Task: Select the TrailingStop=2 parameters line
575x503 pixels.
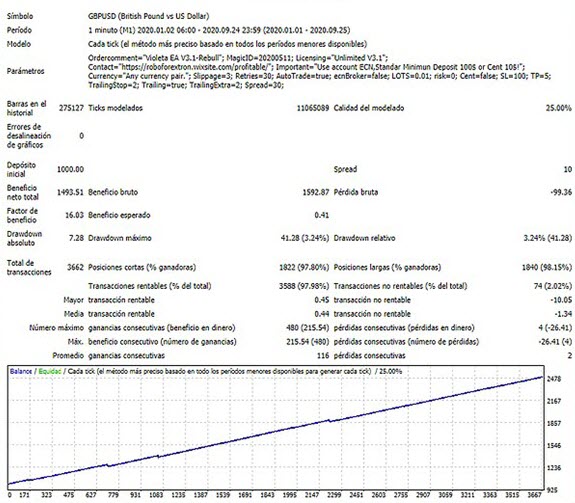Action: (186, 85)
